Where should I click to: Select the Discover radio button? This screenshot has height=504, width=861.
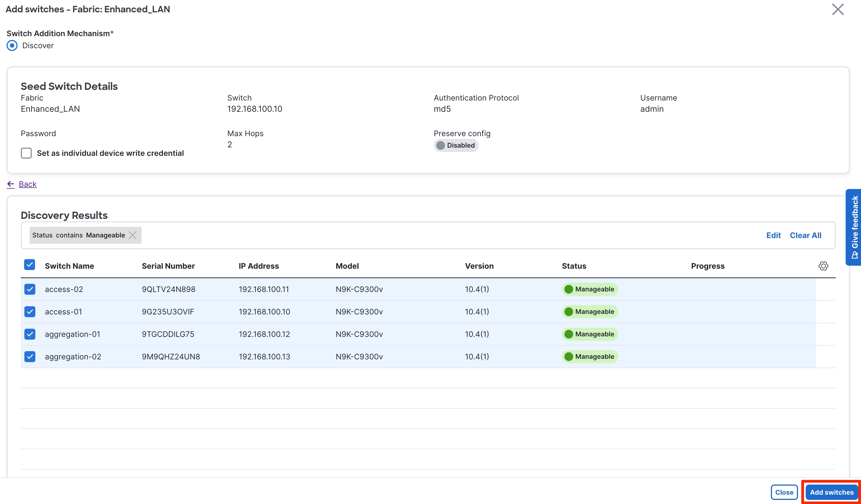12,45
